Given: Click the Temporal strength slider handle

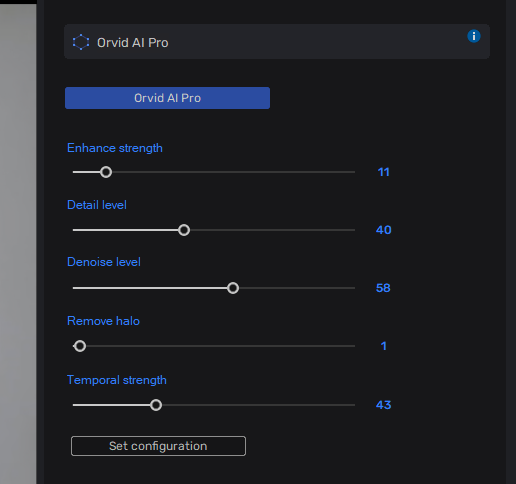Looking at the screenshot, I should (x=156, y=405).
